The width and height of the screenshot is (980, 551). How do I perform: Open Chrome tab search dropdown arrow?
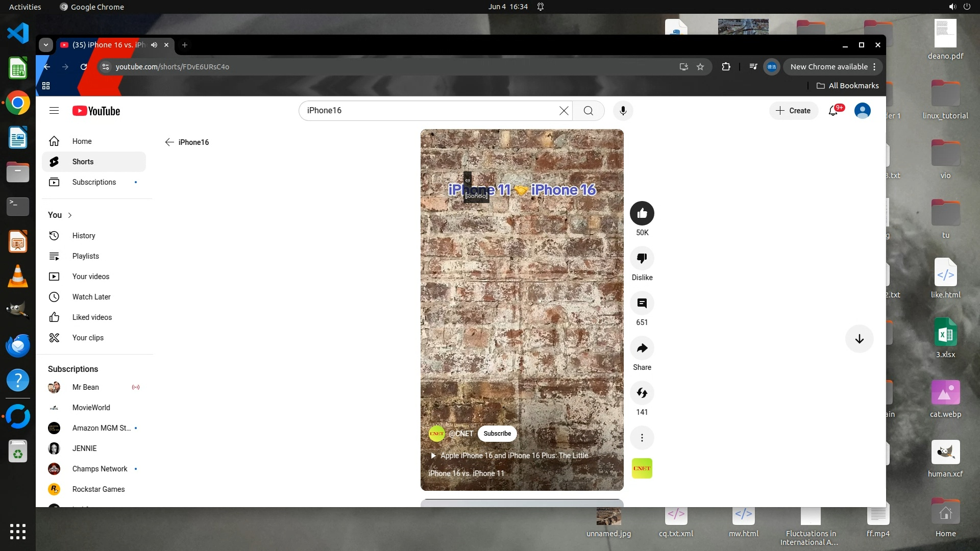(x=46, y=45)
